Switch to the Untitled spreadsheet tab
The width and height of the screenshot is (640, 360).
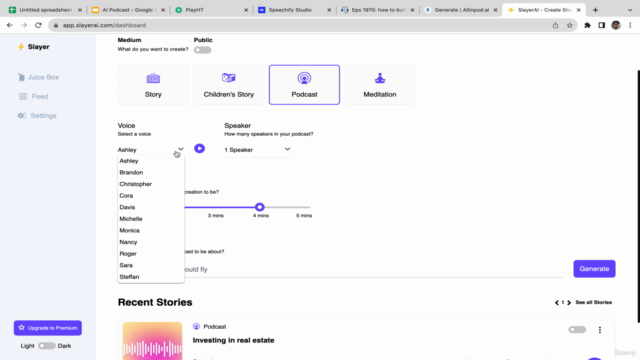point(45,10)
